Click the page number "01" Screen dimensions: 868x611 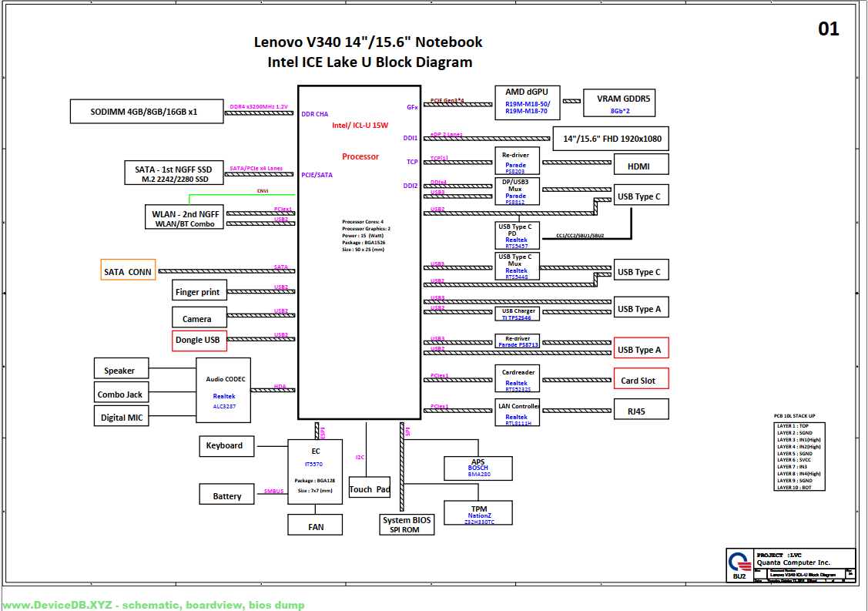coord(828,29)
